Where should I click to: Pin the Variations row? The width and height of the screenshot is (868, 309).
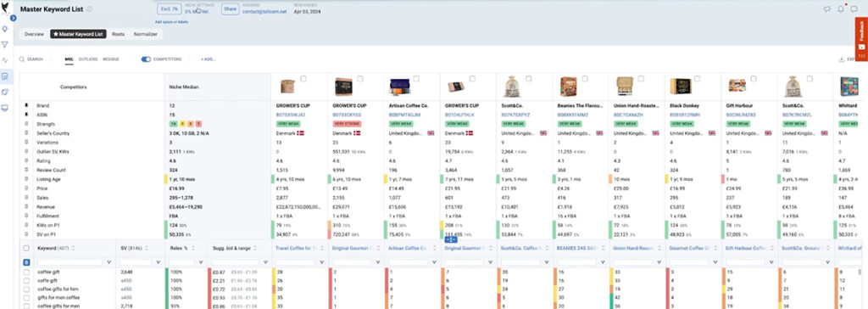(x=26, y=142)
